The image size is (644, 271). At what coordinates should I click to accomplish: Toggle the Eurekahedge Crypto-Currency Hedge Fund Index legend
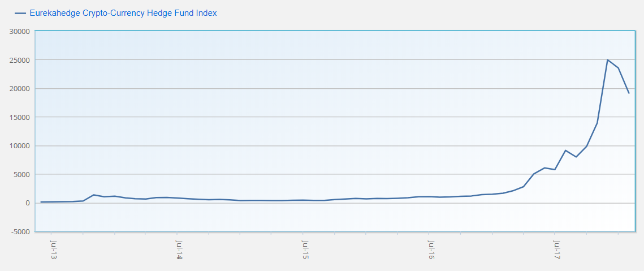click(x=123, y=13)
